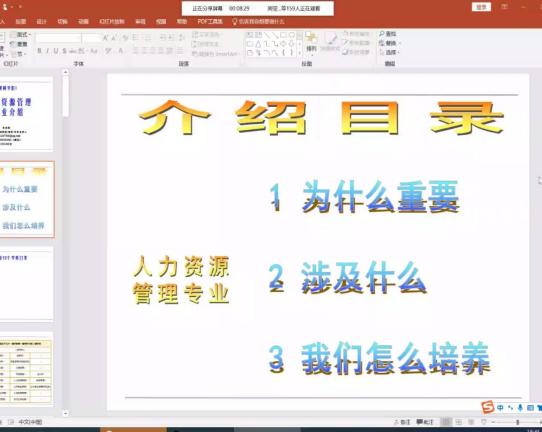Viewport: 542px width, 432px height.
Task: Open the Replace (替换) dropdown
Action: point(390,43)
